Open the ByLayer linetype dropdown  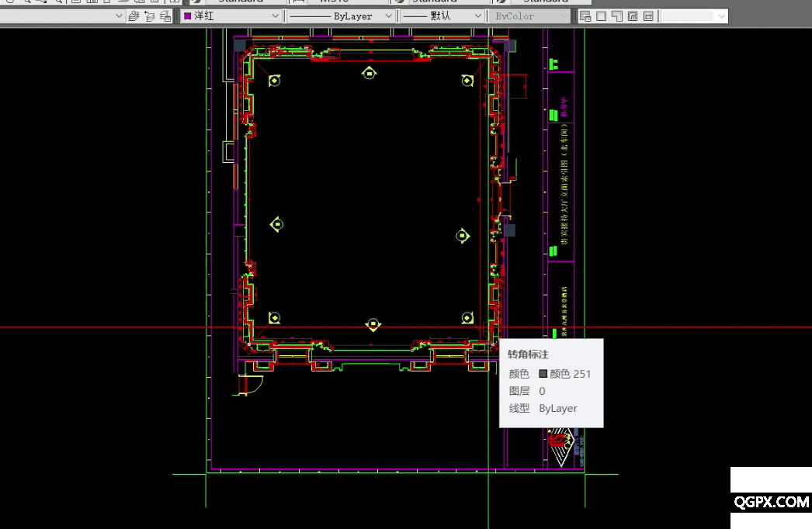tap(388, 16)
